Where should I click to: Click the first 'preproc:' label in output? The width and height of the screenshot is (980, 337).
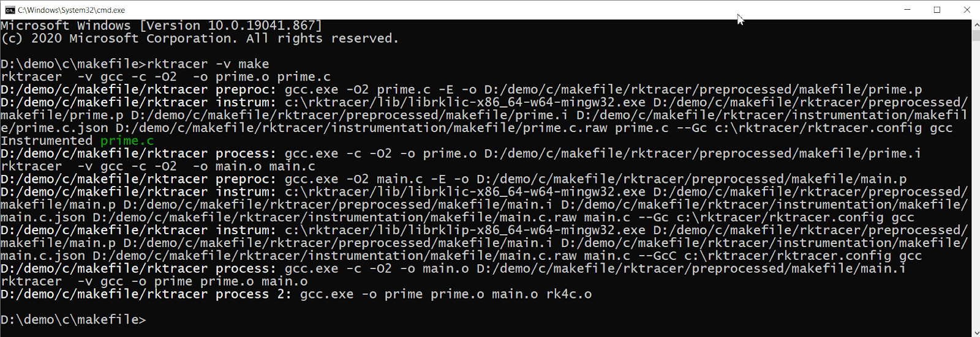(246, 89)
